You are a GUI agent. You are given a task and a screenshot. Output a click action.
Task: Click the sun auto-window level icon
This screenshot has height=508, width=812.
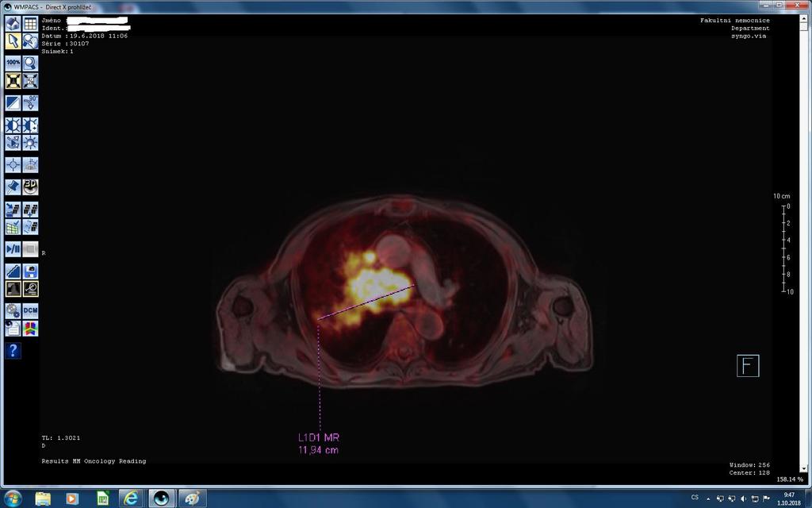tap(31, 143)
